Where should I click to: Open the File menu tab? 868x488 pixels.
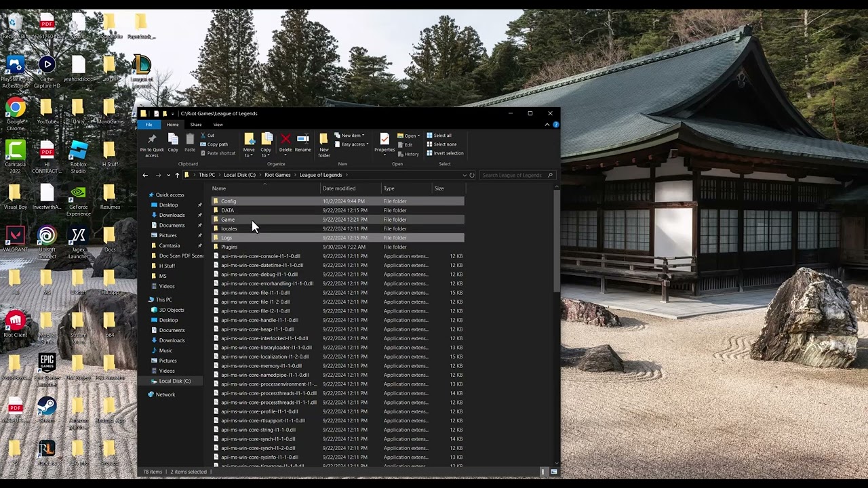pos(149,125)
